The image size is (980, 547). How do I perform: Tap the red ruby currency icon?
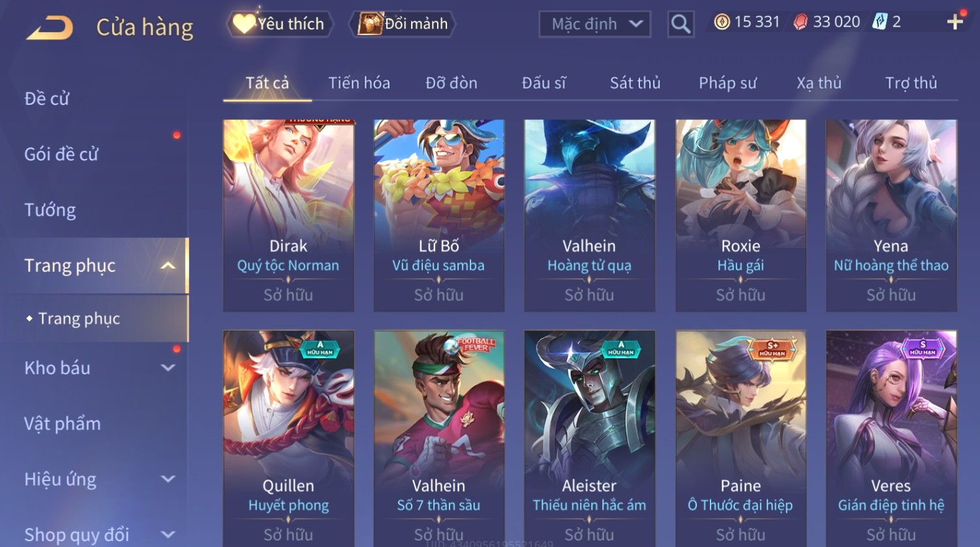coord(800,22)
